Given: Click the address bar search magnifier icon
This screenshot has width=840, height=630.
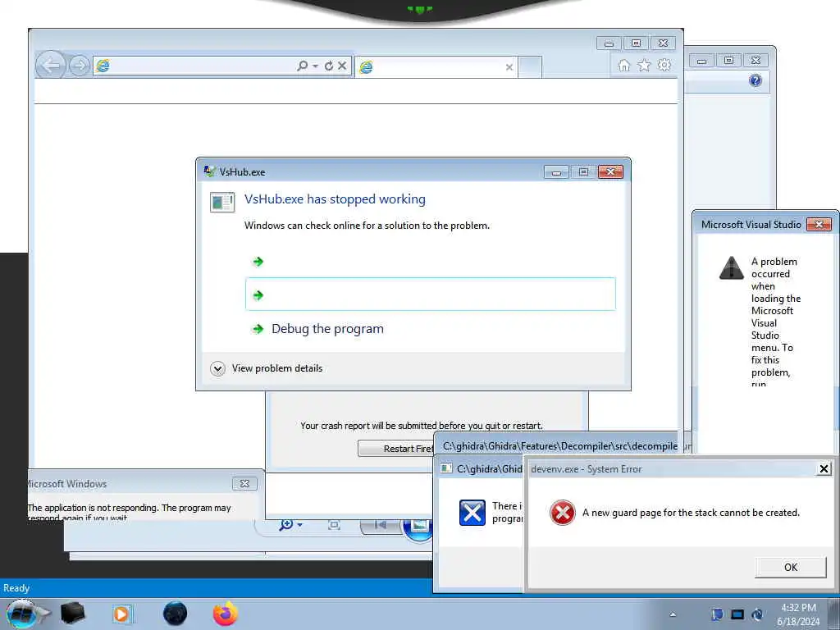Looking at the screenshot, I should [302, 66].
